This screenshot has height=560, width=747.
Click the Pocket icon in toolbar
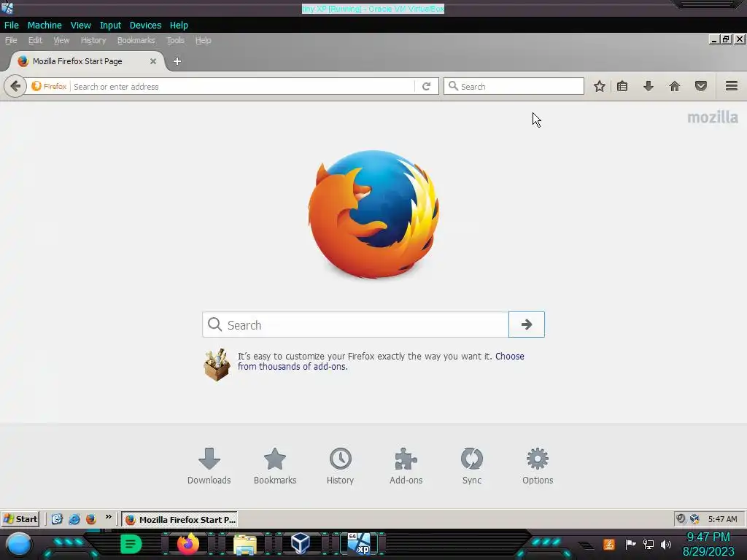point(701,86)
